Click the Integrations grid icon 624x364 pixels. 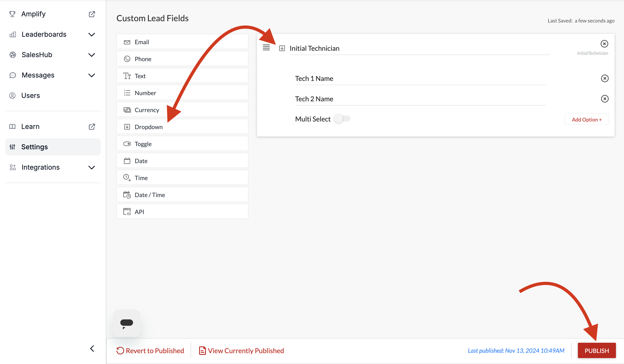click(x=13, y=167)
